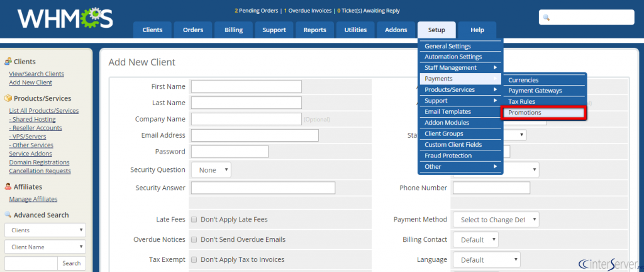This screenshot has height=272, width=644.
Task: Click the Email Address input field
Action: (x=255, y=135)
